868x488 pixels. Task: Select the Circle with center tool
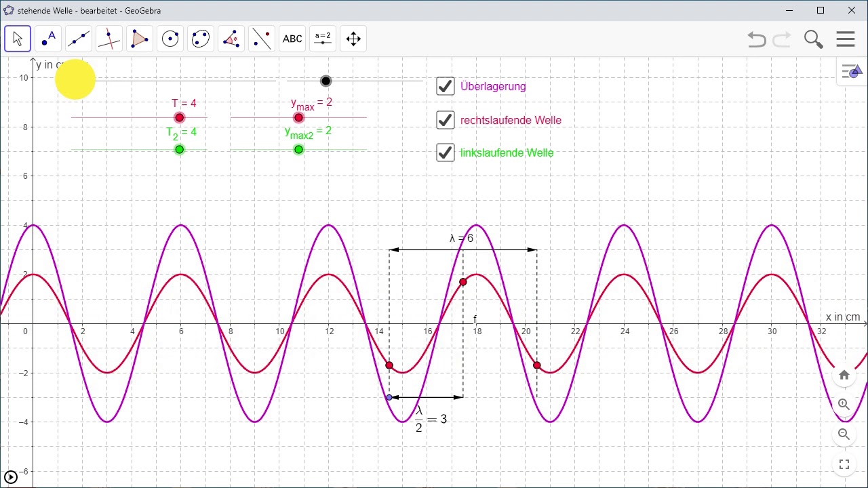pyautogui.click(x=170, y=39)
